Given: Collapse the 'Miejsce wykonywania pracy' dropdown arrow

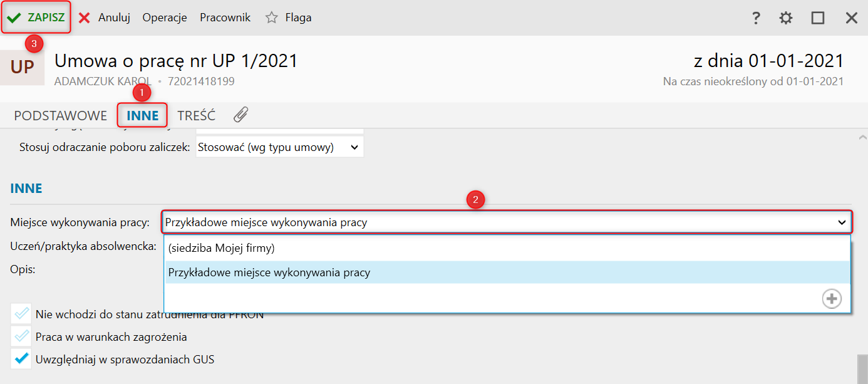Looking at the screenshot, I should pos(842,222).
